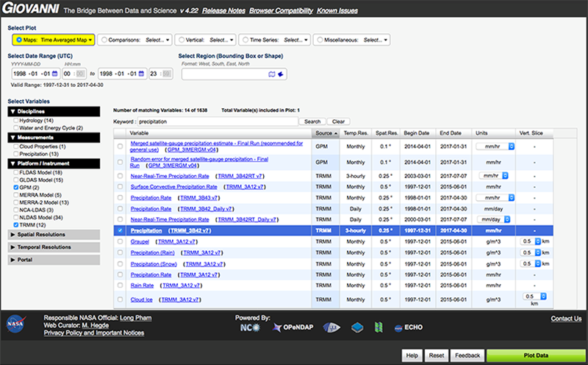Click the NCO logo in footer

click(250, 327)
